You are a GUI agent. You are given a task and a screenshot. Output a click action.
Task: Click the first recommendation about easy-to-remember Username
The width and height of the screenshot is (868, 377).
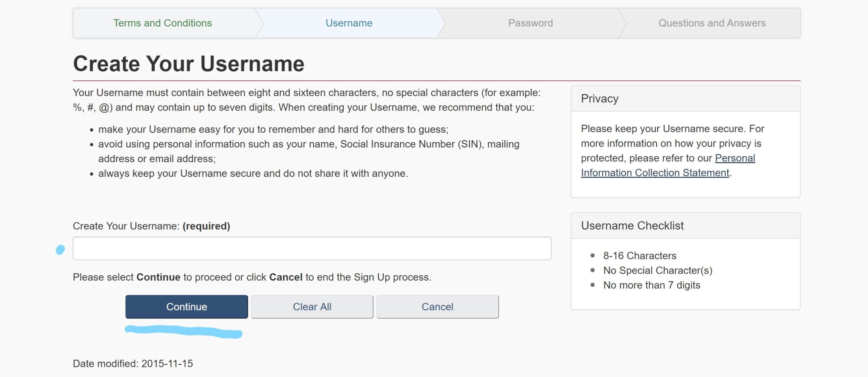[x=273, y=130]
